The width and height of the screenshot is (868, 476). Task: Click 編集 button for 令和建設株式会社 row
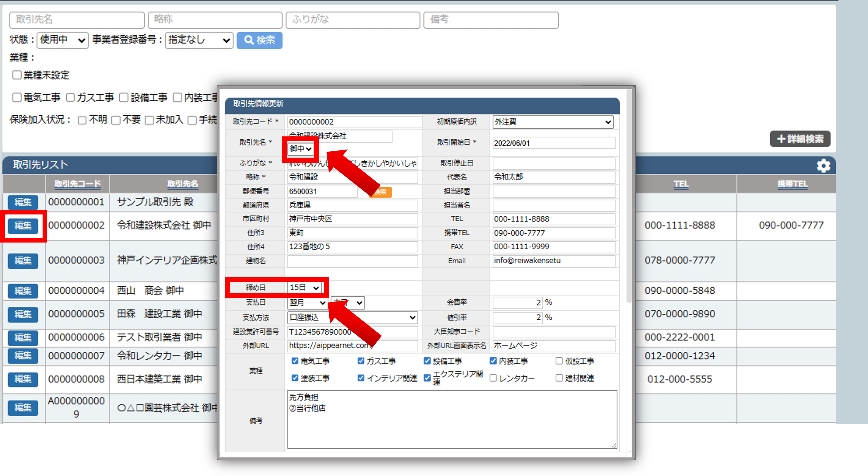coord(23,226)
